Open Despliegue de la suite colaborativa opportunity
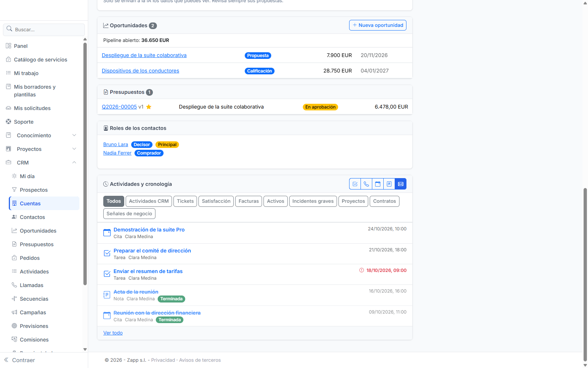Screen dimensions: 588x368 (x=144, y=56)
